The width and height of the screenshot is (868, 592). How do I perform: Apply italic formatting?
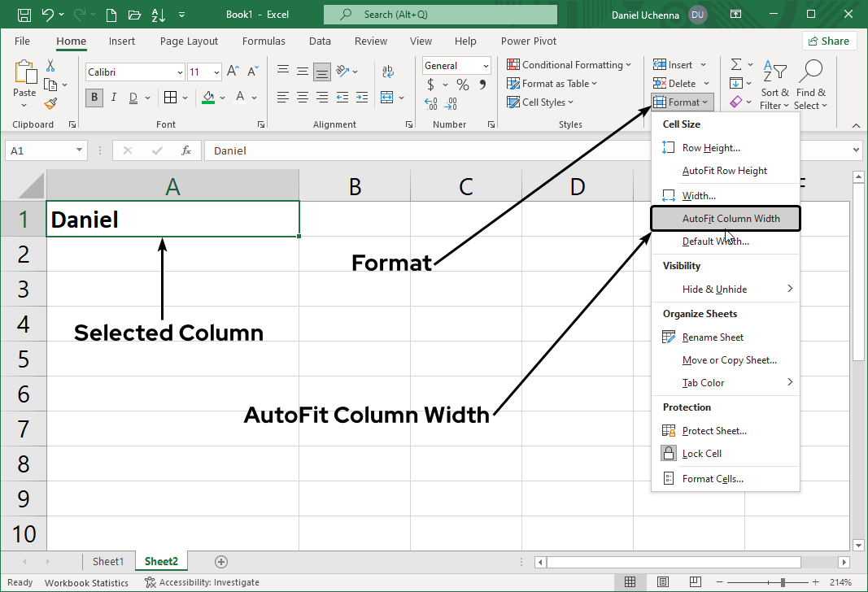[113, 98]
